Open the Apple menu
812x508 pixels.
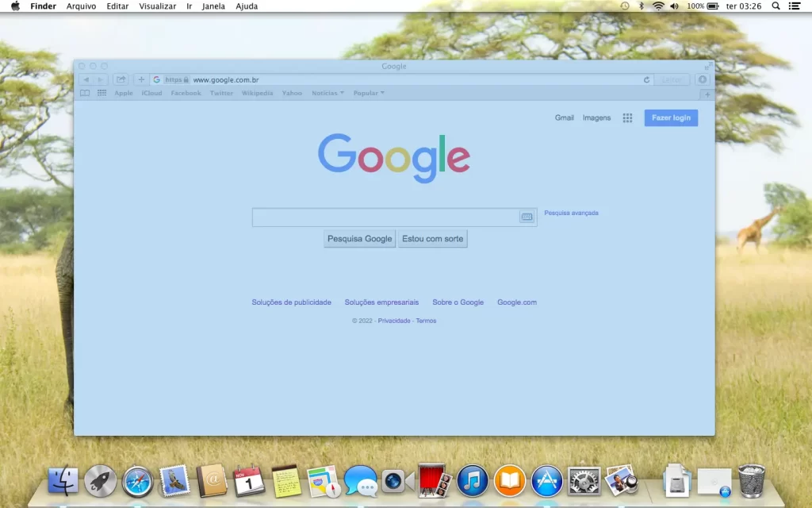[16, 6]
